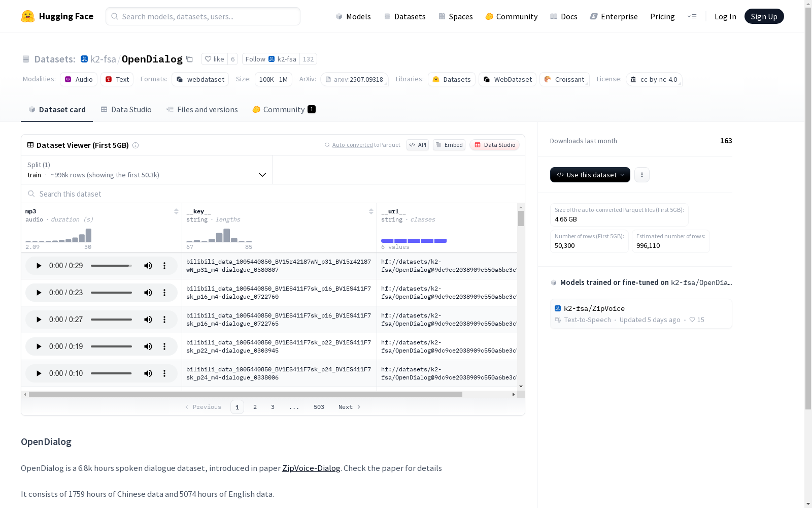Click the Search this dataset field
This screenshot has height=508, width=812.
(x=273, y=194)
